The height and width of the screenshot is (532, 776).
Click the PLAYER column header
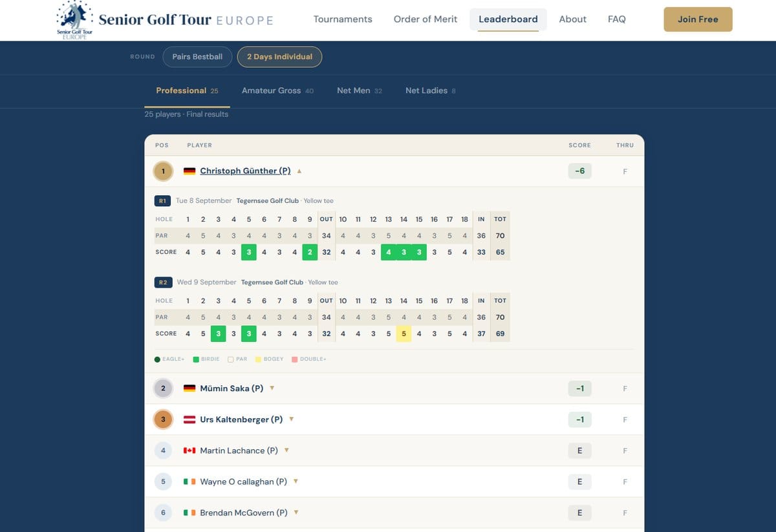(199, 145)
